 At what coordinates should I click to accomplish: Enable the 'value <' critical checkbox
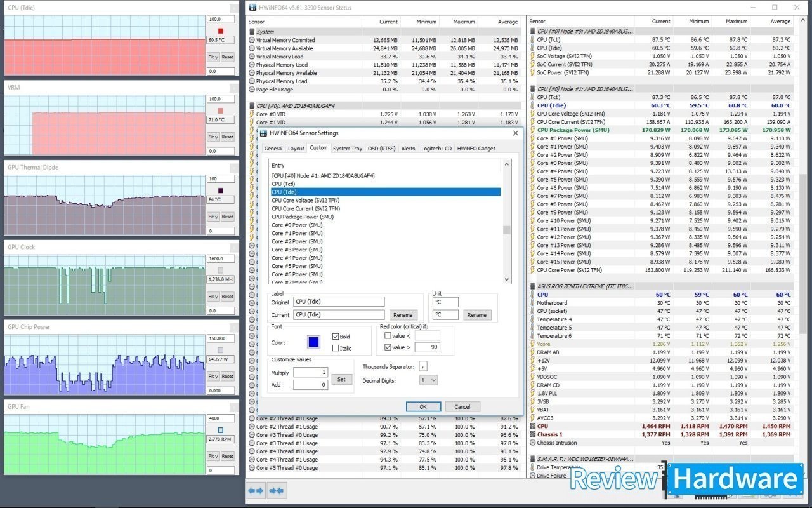coord(388,336)
